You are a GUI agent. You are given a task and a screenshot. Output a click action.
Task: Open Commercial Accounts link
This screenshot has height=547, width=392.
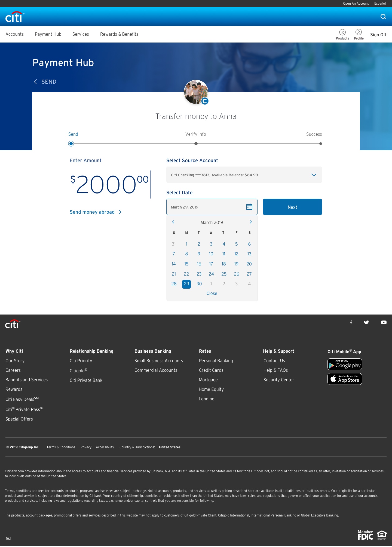(156, 370)
